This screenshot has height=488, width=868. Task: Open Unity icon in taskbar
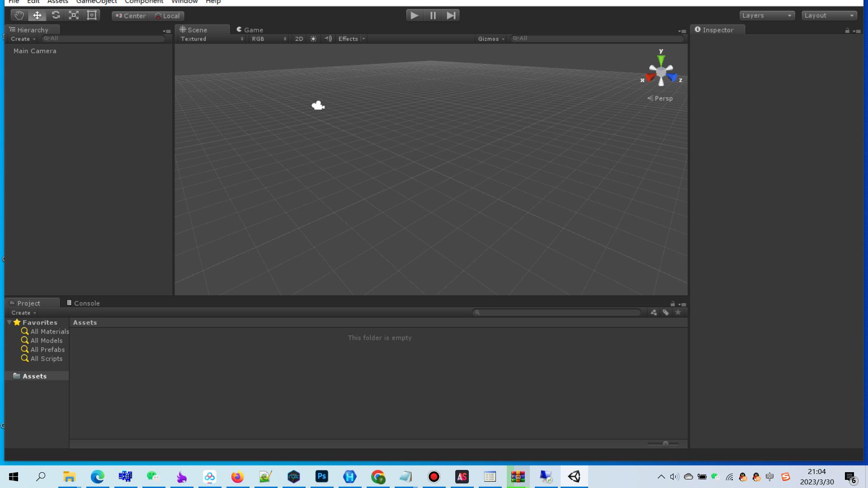coord(574,477)
